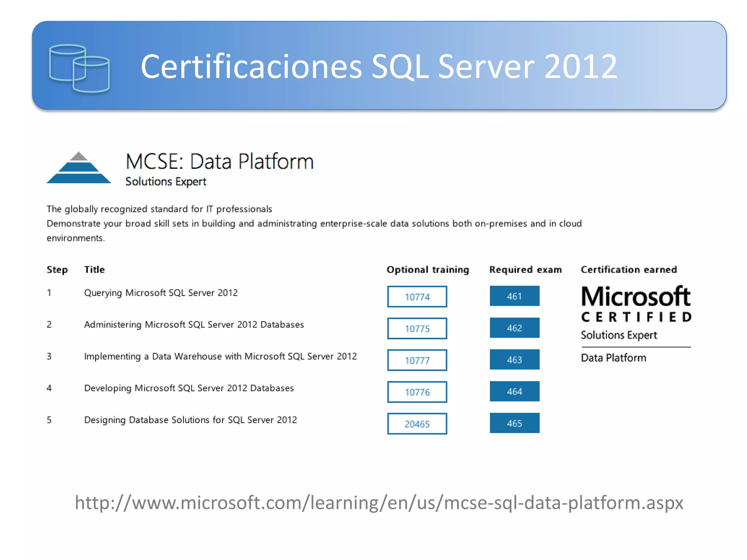Click the 'Certification earned' column header

tap(629, 269)
